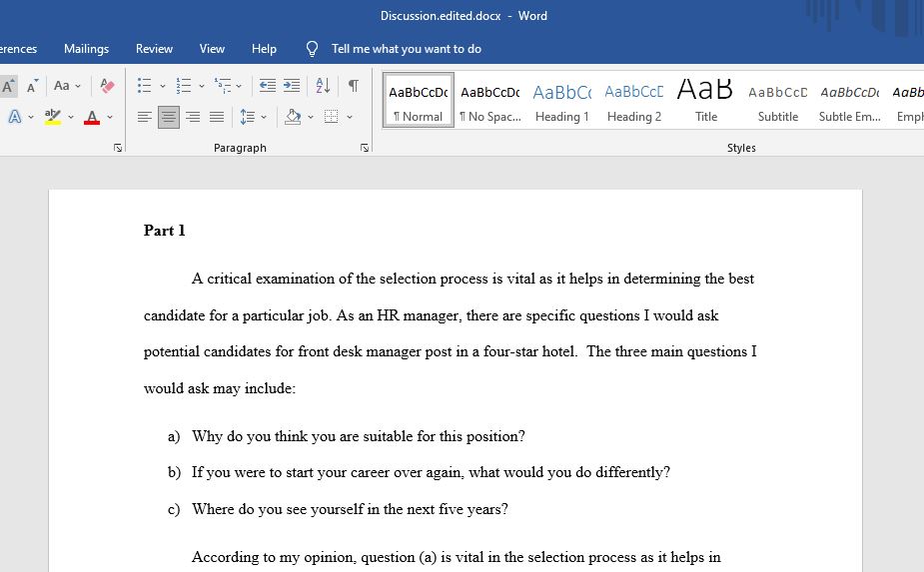Open the References tab
Image resolution: width=924 pixels, height=572 pixels.
(x=18, y=49)
